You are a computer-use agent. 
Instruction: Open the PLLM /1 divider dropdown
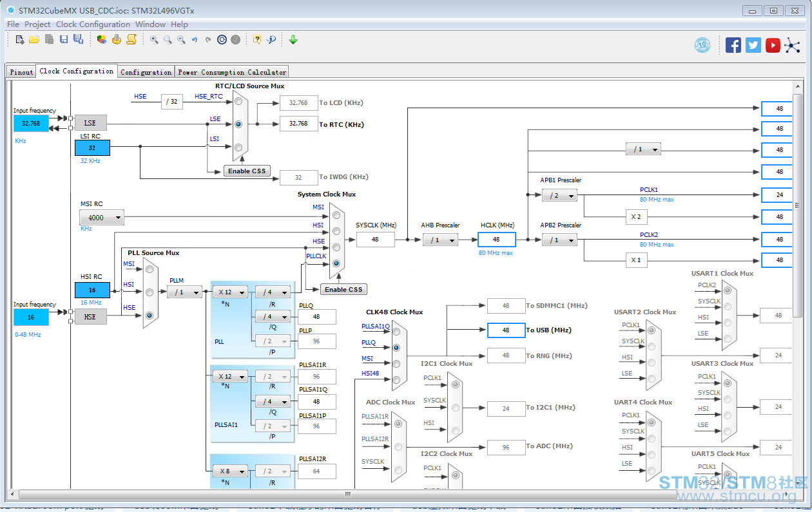click(x=184, y=292)
